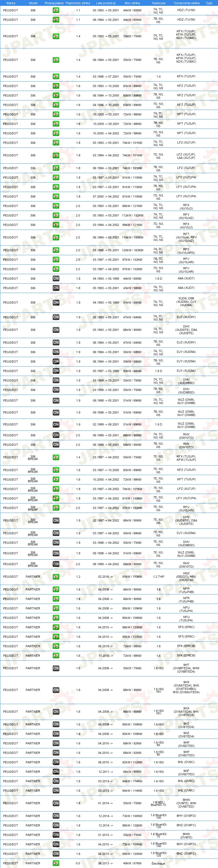Click the '82kW / 112KM' power cell

(x=132, y=763)
